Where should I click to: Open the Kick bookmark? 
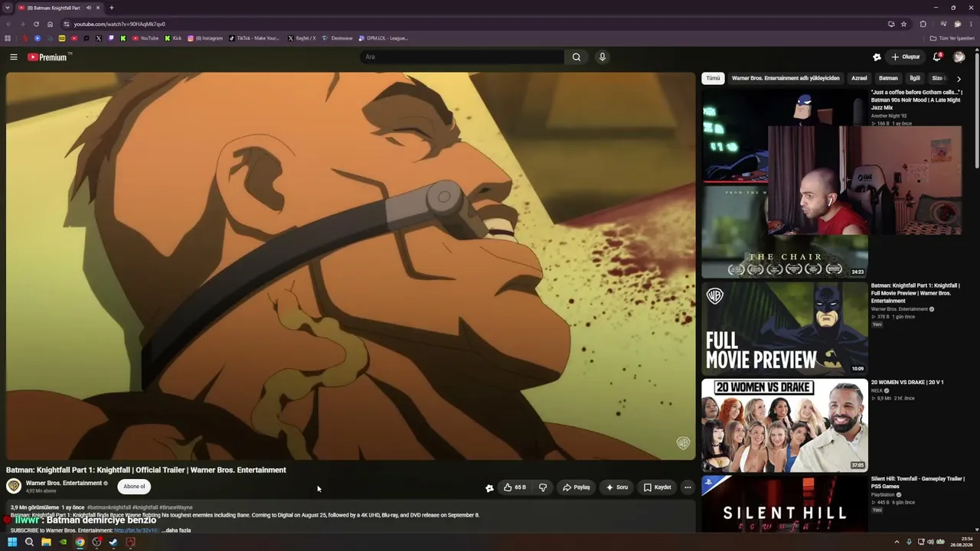pos(173,38)
